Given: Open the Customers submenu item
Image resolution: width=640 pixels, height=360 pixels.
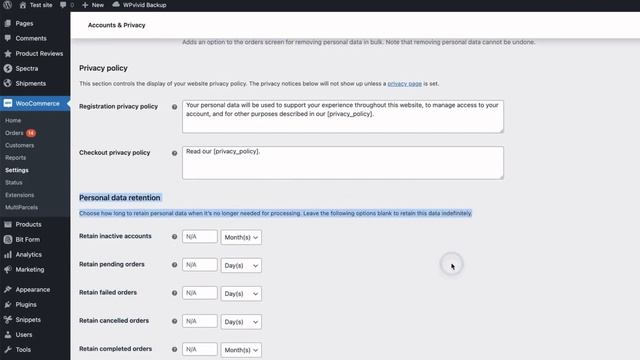Looking at the screenshot, I should tap(20, 145).
